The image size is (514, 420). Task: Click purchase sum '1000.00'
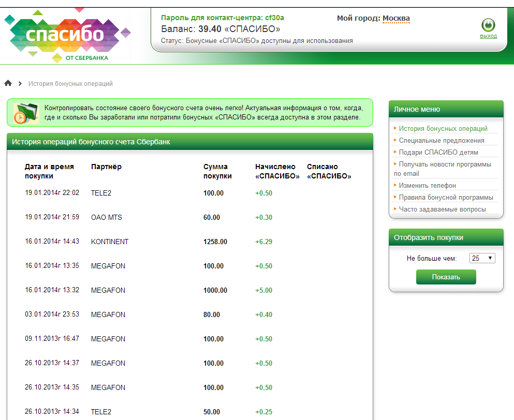[x=215, y=290]
